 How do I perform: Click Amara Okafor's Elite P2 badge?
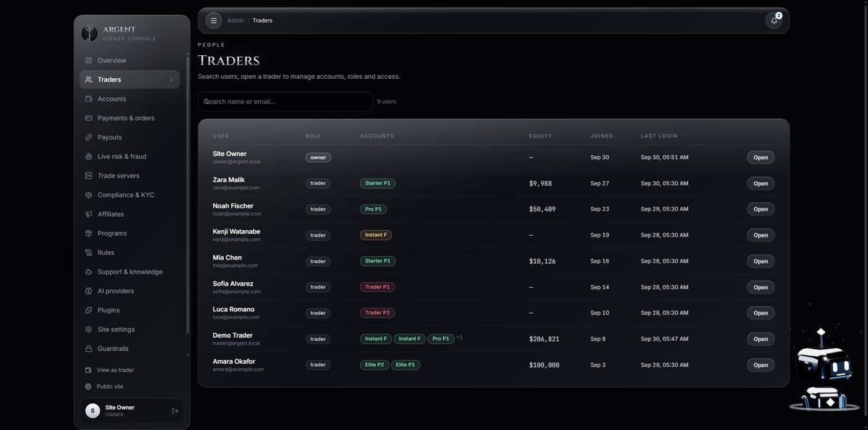point(374,365)
